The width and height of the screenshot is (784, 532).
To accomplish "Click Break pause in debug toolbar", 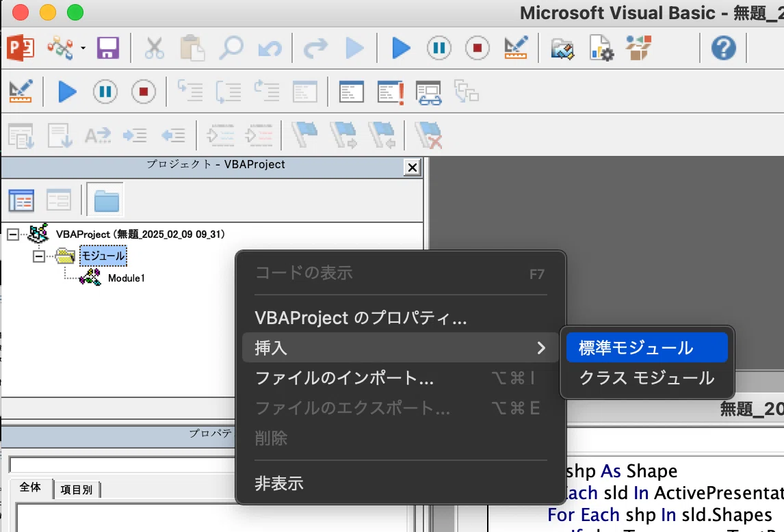I will click(105, 92).
